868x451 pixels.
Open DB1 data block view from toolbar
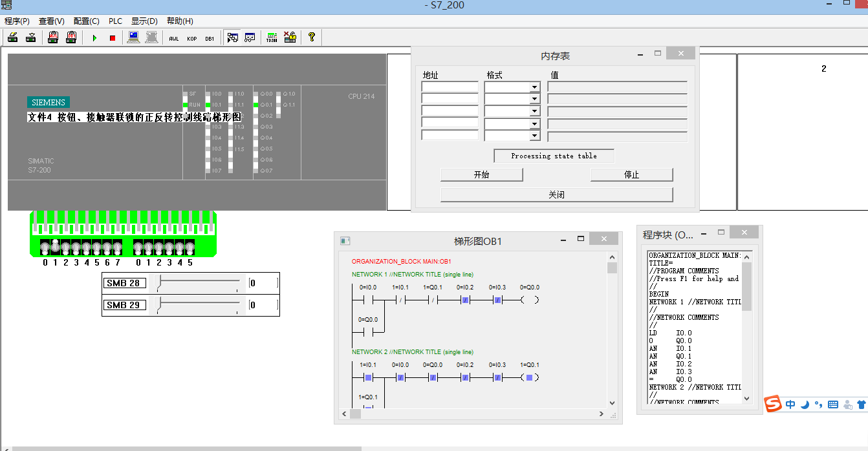pos(210,38)
